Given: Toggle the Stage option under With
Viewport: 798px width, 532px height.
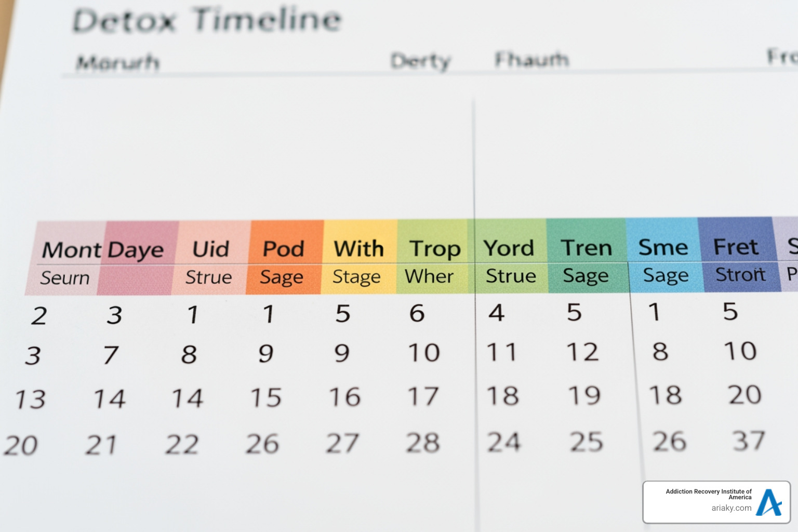Looking at the screenshot, I should click(356, 277).
